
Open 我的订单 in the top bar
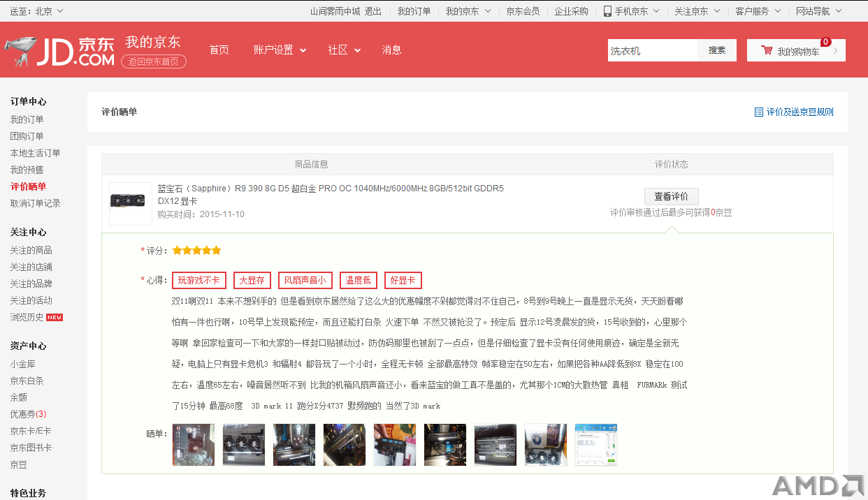[x=414, y=11]
